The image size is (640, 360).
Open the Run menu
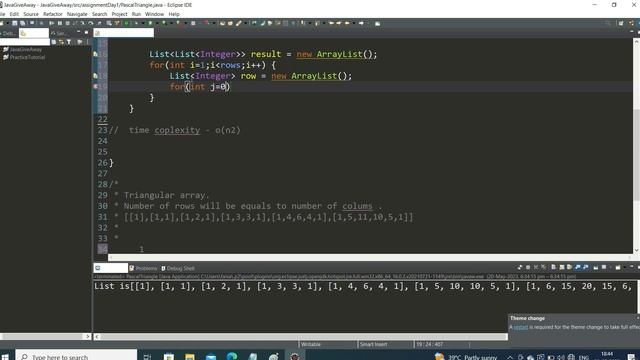(x=136, y=14)
